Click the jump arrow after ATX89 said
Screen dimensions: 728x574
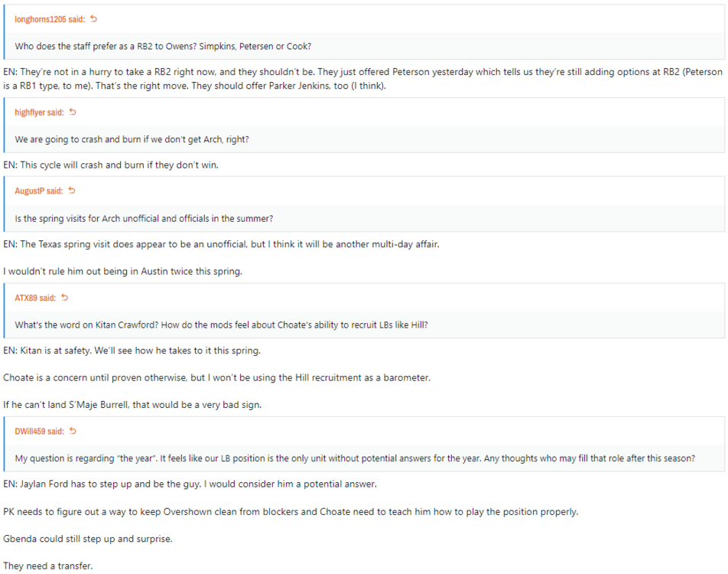coord(64,298)
